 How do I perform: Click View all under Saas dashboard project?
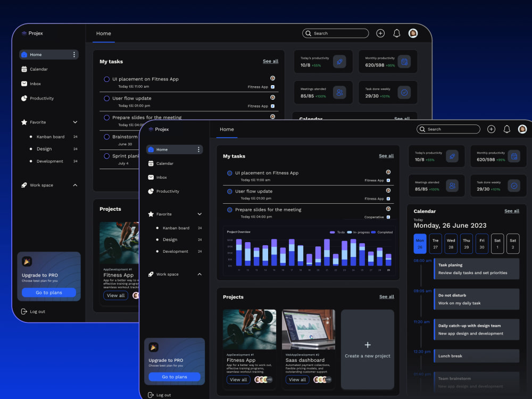(x=297, y=380)
